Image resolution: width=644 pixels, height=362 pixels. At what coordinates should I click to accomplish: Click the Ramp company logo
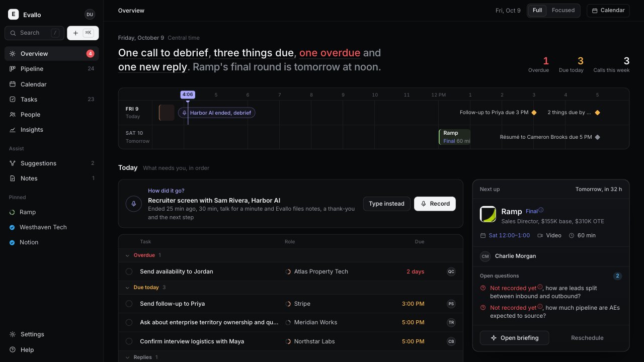point(488,214)
